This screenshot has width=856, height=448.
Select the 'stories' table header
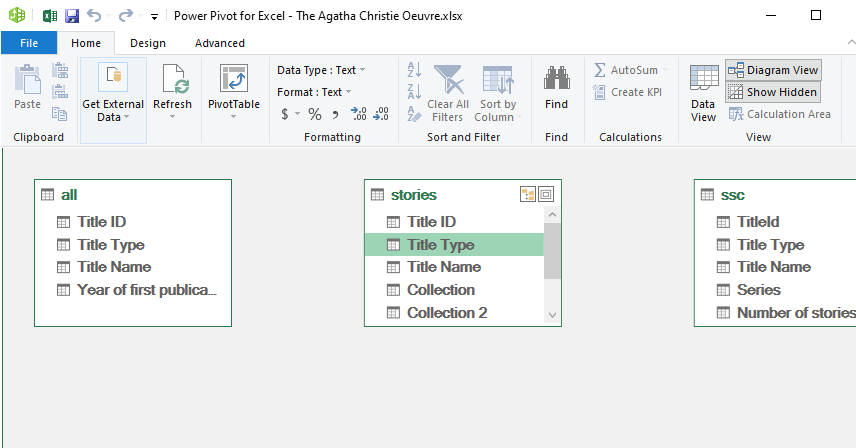point(413,195)
